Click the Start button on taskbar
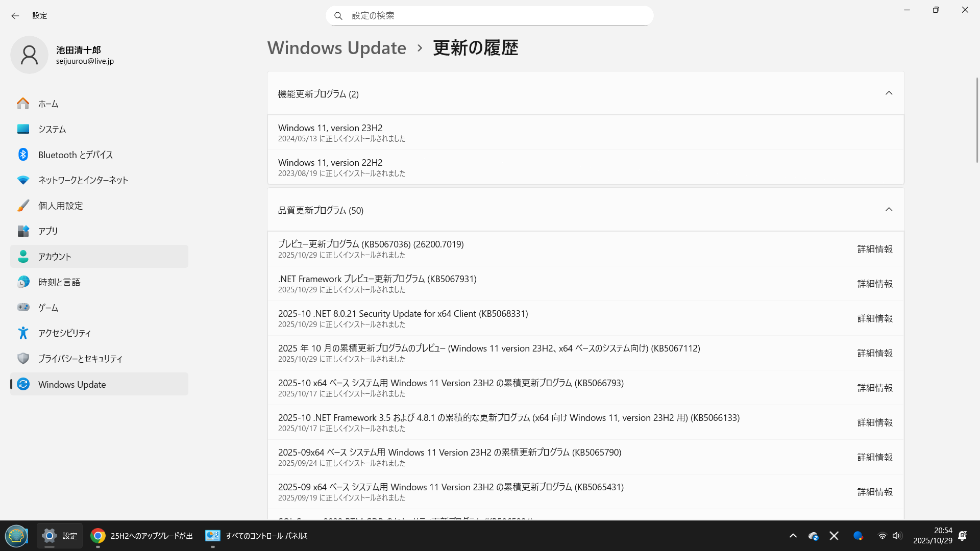 tap(16, 536)
